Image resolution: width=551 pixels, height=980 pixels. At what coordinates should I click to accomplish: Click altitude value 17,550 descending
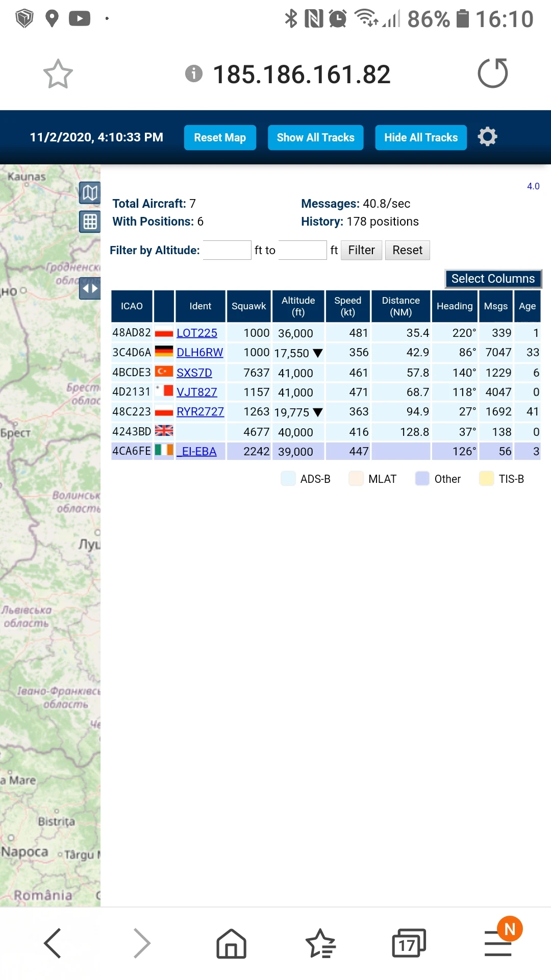[x=298, y=353]
